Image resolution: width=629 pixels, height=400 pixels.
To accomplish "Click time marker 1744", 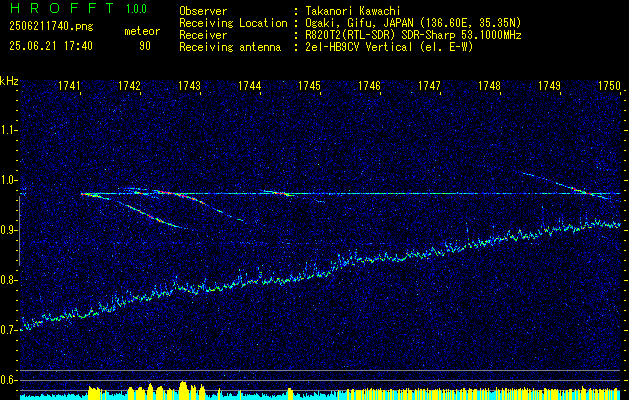I will [250, 85].
